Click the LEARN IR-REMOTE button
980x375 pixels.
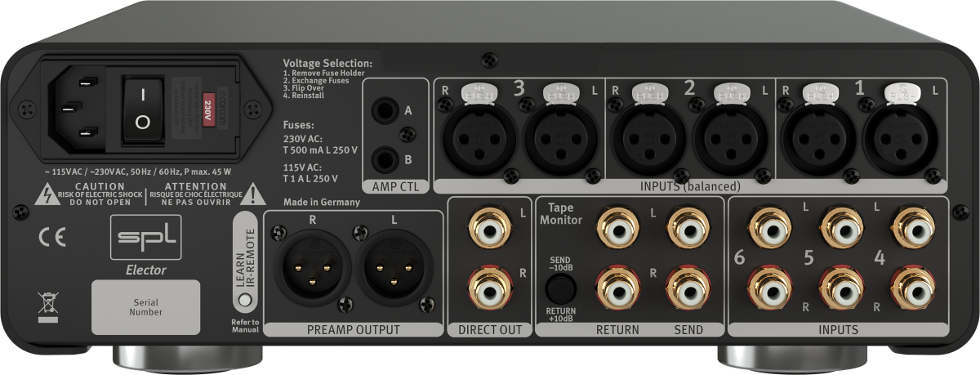coord(243,300)
